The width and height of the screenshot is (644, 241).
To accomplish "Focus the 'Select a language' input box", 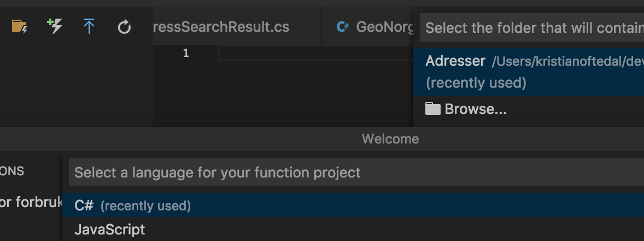I will [x=355, y=173].
